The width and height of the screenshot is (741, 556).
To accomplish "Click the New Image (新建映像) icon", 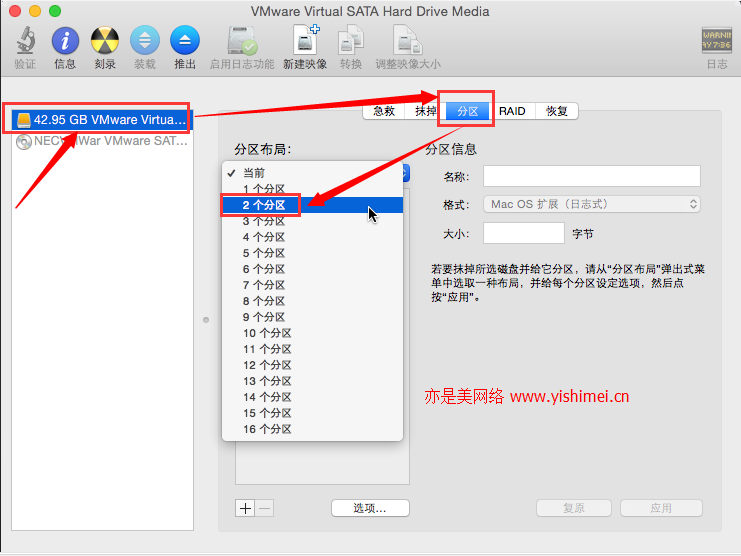I will tap(305, 40).
